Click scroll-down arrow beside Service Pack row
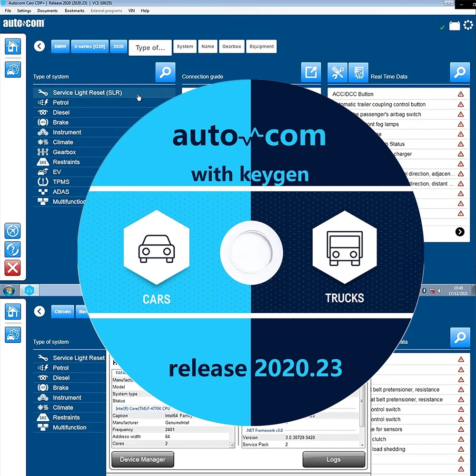 362,445
